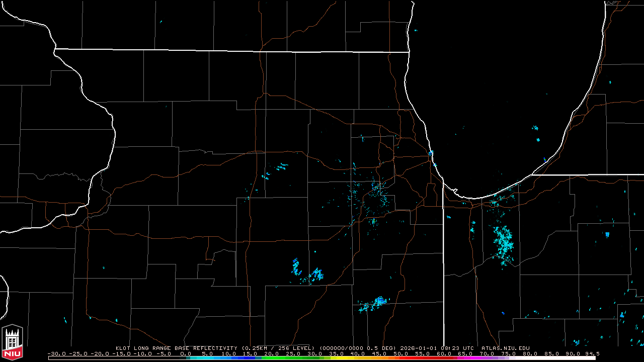Click the cyan 5.0 dBZ color band
Image resolution: width=644 pixels, height=362 pixels.
pyautogui.click(x=207, y=358)
